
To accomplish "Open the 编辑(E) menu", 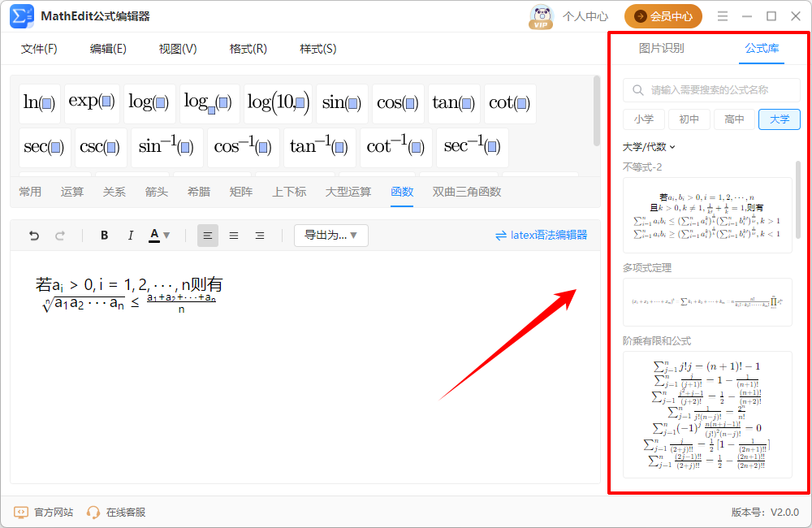I will [x=108, y=50].
